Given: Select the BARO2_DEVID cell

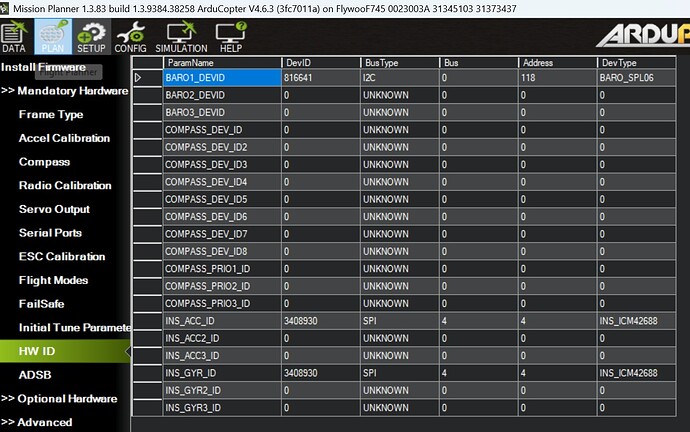Looking at the screenshot, I should coord(222,95).
